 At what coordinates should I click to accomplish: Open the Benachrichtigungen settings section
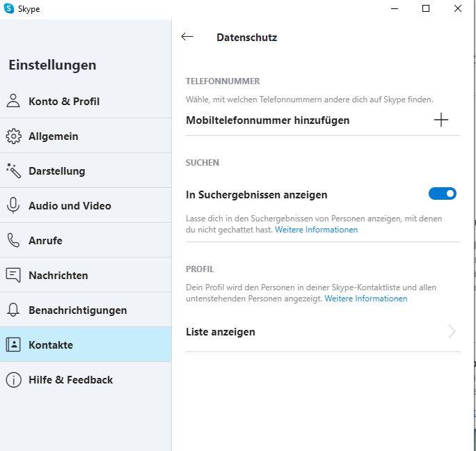[x=86, y=310]
